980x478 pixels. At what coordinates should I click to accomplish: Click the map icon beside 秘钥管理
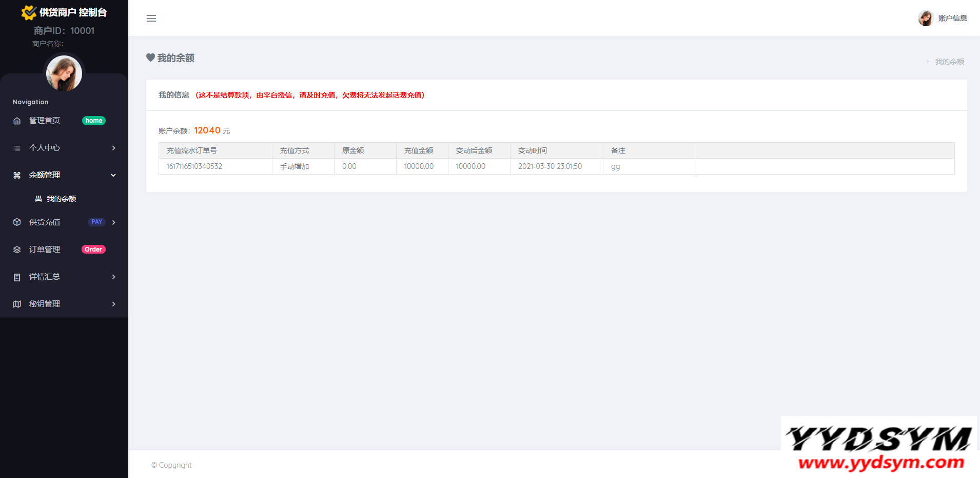point(17,304)
